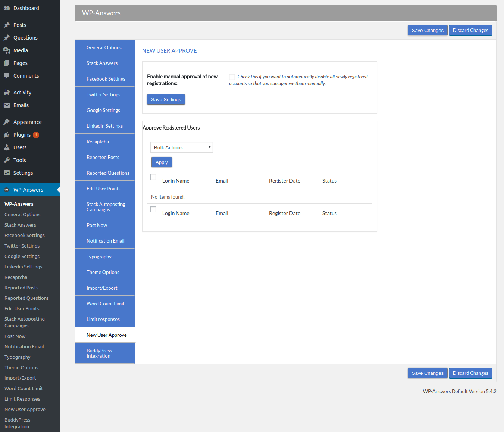This screenshot has width=504, height=432.
Task: Open New User Approve in sidebar submenu
Action: (25, 410)
